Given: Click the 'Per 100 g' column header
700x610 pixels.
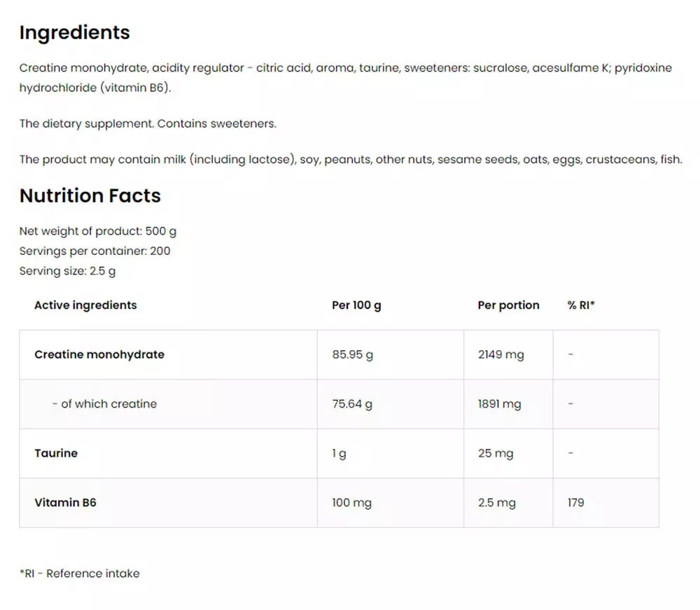Looking at the screenshot, I should pos(356,305).
